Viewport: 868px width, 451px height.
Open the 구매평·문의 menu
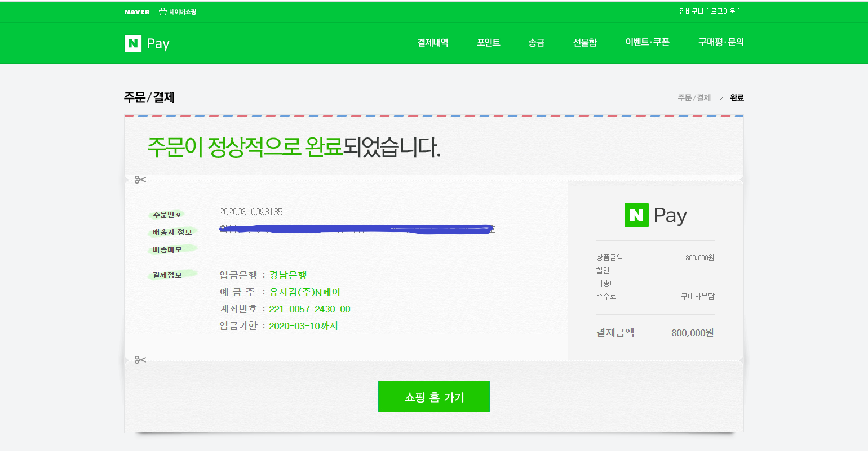721,42
